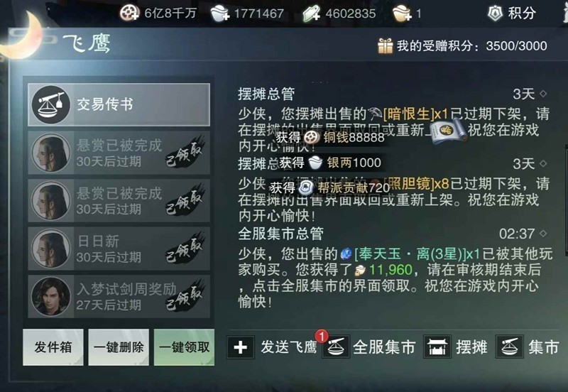Click the 发件箱 outbox button
This screenshot has width=568, height=392.
(53, 347)
